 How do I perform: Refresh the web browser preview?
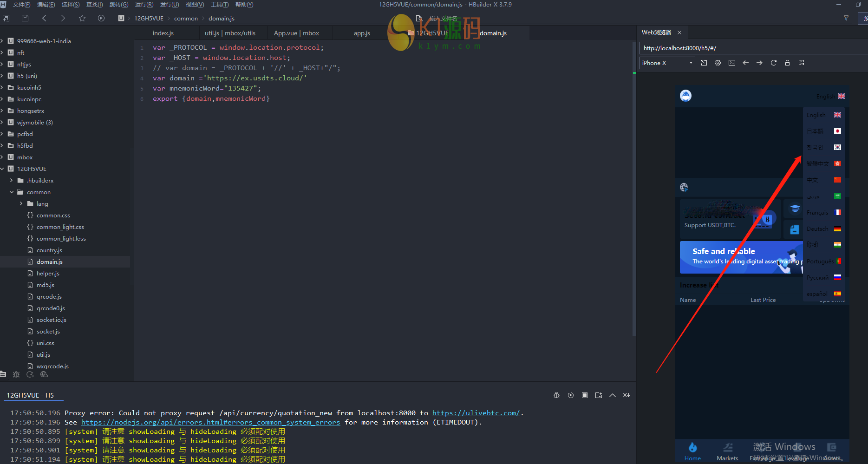[773, 63]
